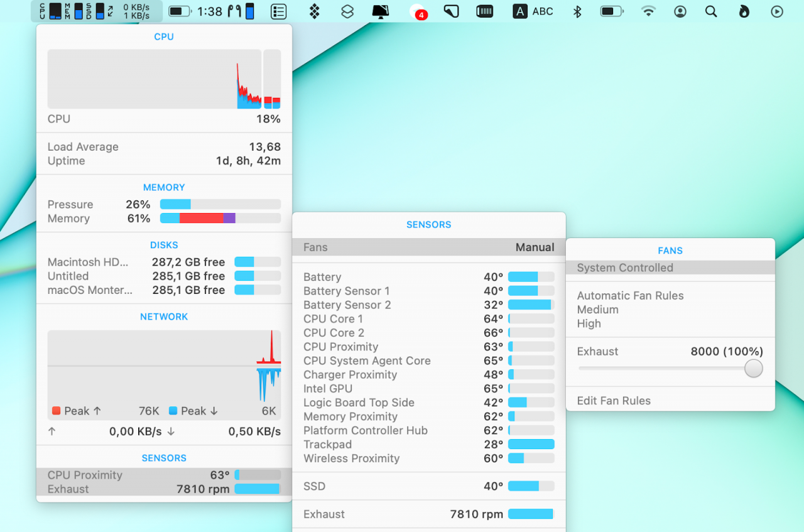Select the CPU Proximity sensor entry

(x=164, y=475)
